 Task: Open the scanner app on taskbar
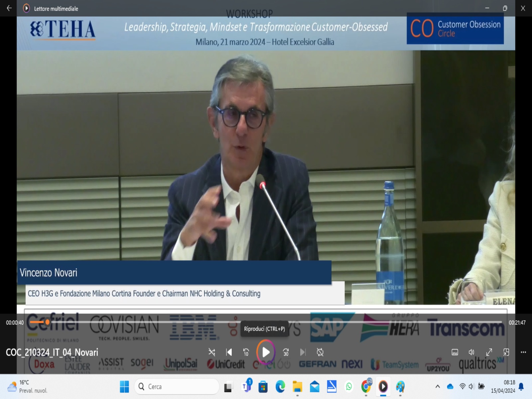coord(332,386)
